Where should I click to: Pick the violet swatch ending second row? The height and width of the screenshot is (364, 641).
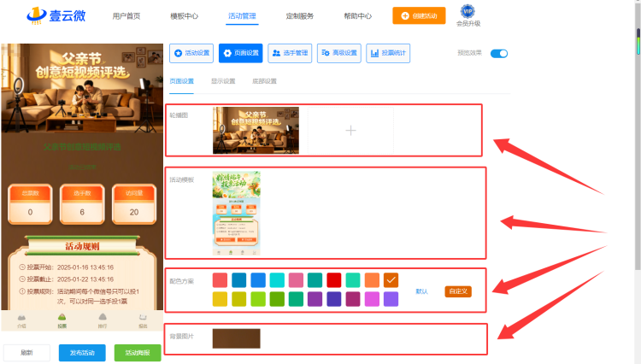tap(391, 299)
